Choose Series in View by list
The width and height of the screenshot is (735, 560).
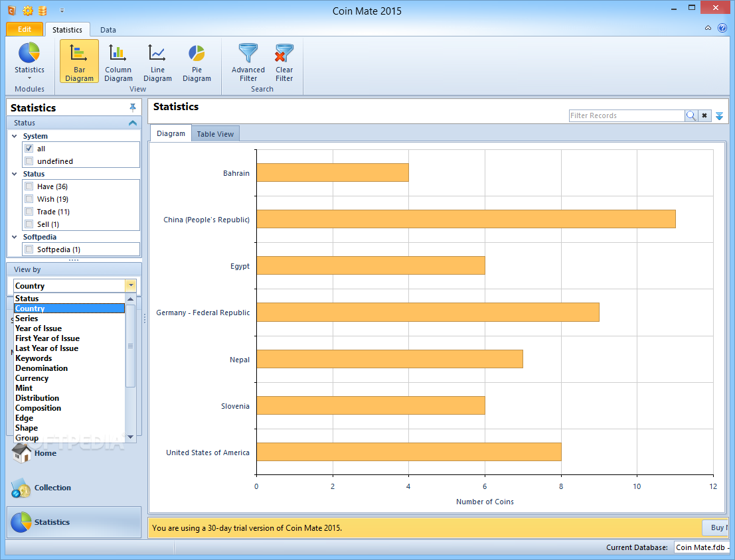click(x=69, y=318)
